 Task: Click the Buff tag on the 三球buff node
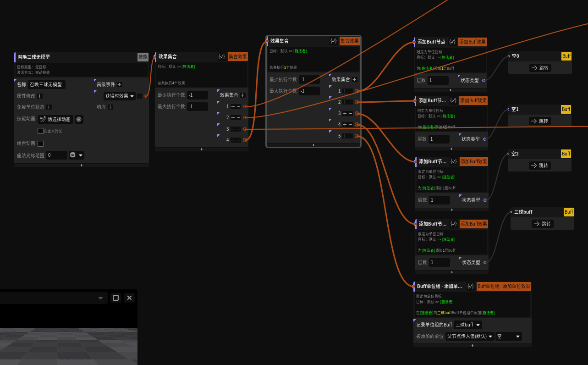[x=569, y=212]
